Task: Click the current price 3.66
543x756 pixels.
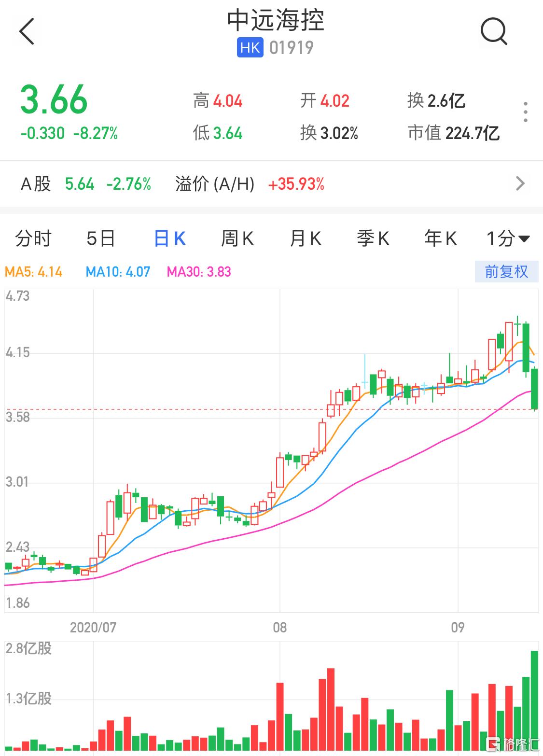Action: click(x=54, y=100)
